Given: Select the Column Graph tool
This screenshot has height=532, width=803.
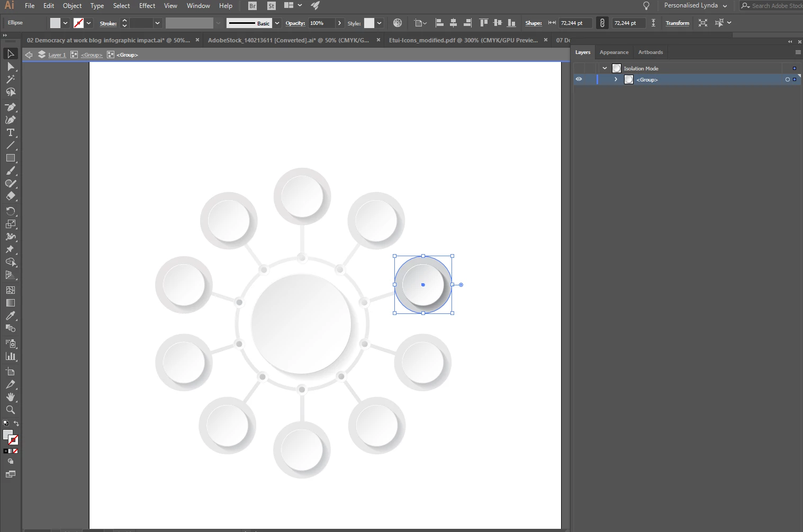Looking at the screenshot, I should 11,356.
